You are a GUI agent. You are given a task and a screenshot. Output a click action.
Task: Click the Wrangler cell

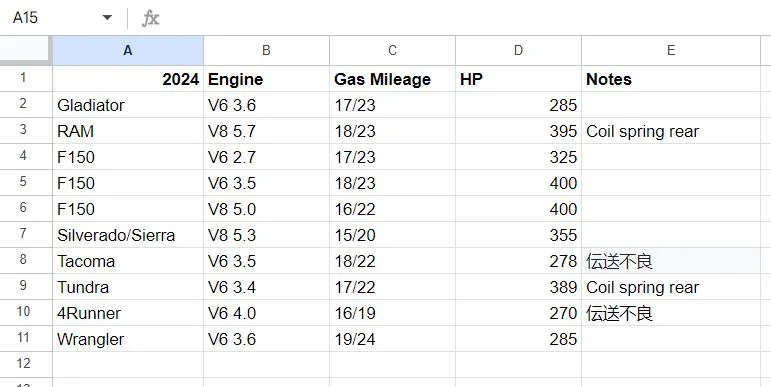point(128,339)
